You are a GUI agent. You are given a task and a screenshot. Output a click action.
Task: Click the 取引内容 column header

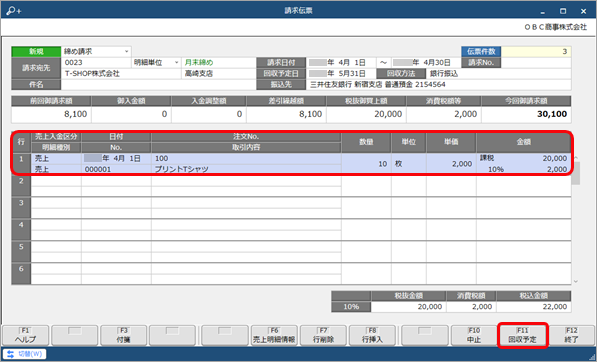coord(246,147)
